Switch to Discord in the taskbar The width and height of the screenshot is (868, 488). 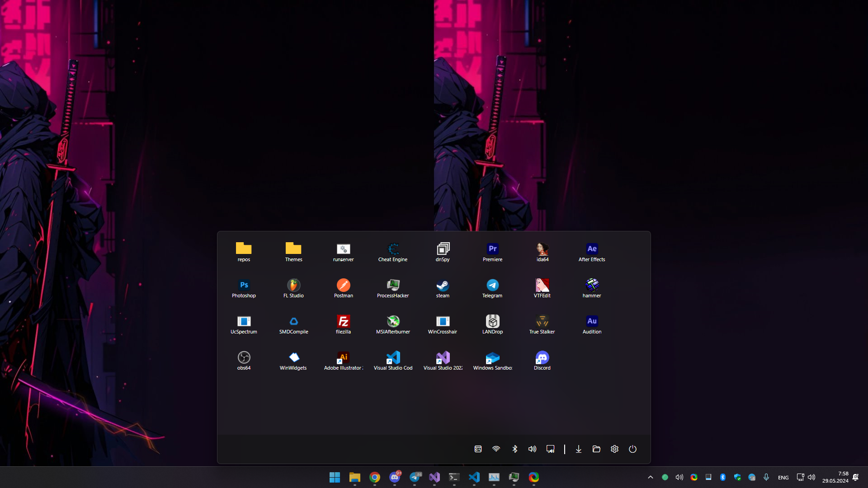(395, 477)
